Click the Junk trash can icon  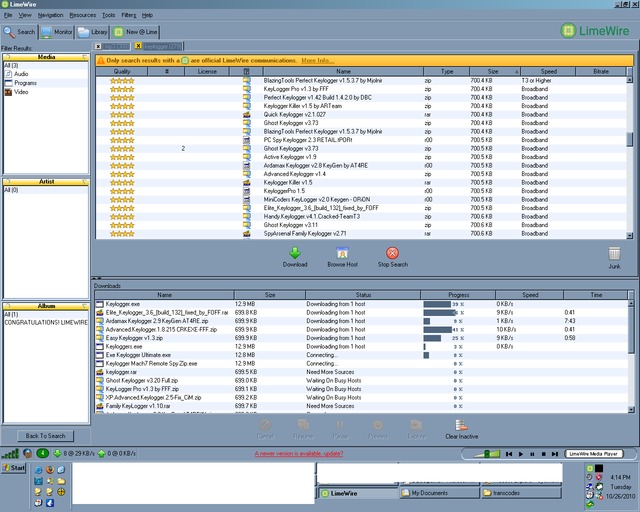pyautogui.click(x=614, y=254)
